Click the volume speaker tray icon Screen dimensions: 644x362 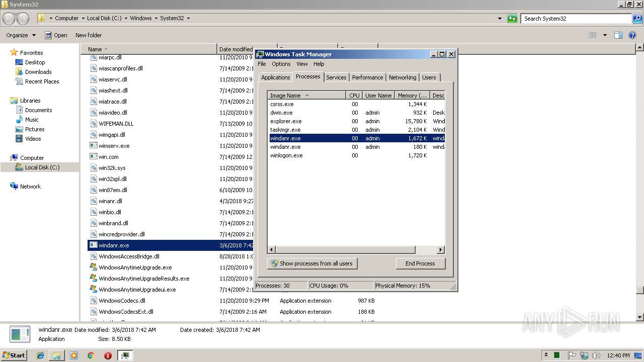597,355
